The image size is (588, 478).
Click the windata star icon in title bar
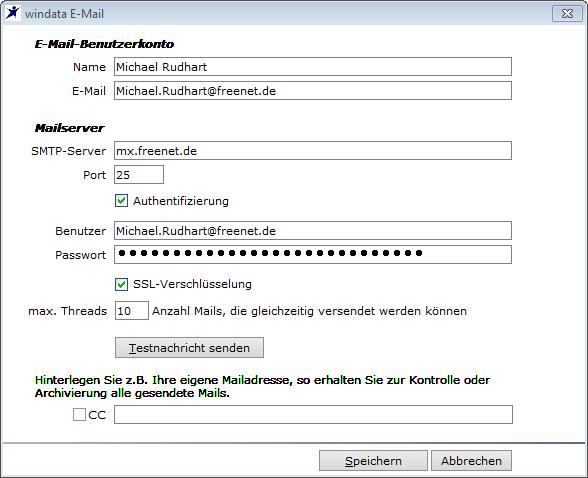pyautogui.click(x=12, y=13)
